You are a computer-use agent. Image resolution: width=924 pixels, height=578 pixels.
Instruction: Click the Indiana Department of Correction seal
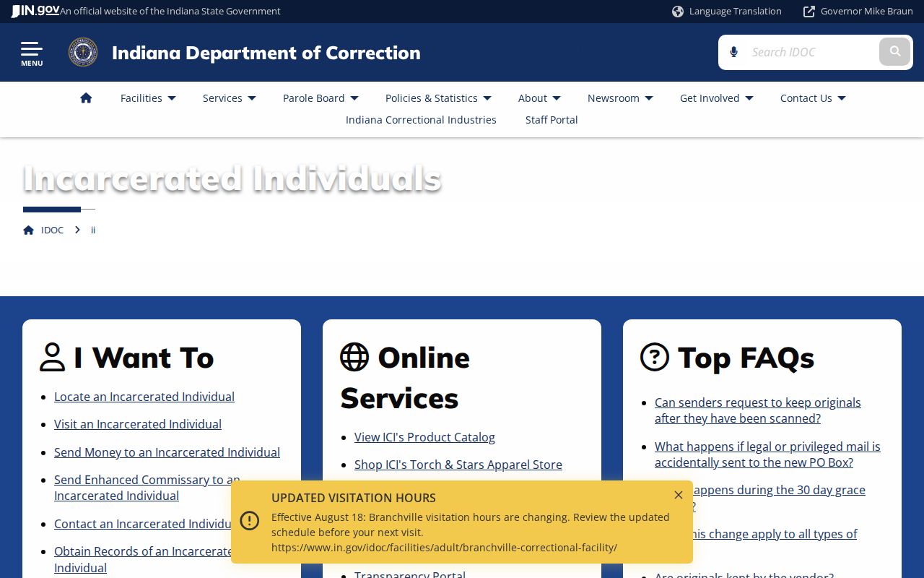click(83, 53)
